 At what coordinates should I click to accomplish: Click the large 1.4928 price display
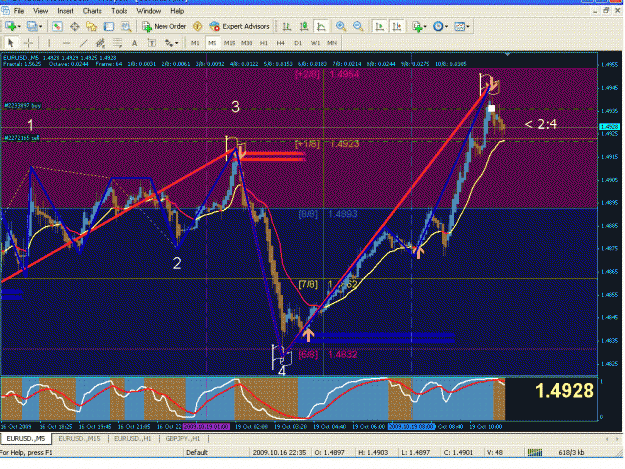tap(564, 391)
